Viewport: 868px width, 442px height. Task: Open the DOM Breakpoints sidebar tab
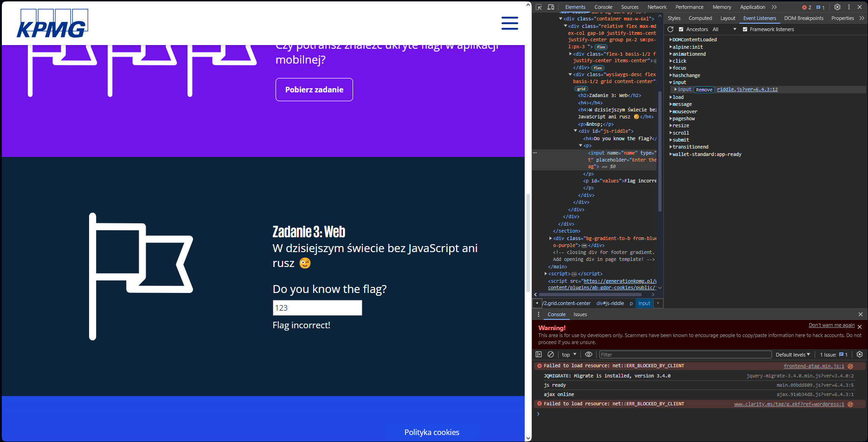click(x=804, y=18)
